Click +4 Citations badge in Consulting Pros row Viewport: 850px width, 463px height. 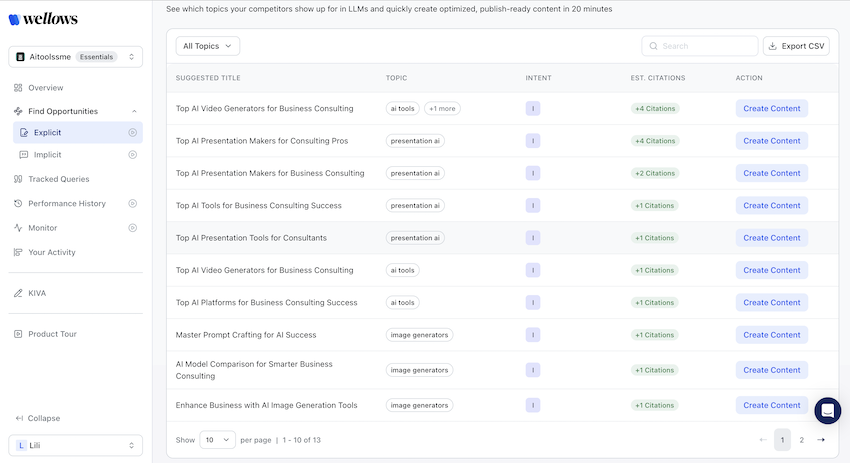655,141
